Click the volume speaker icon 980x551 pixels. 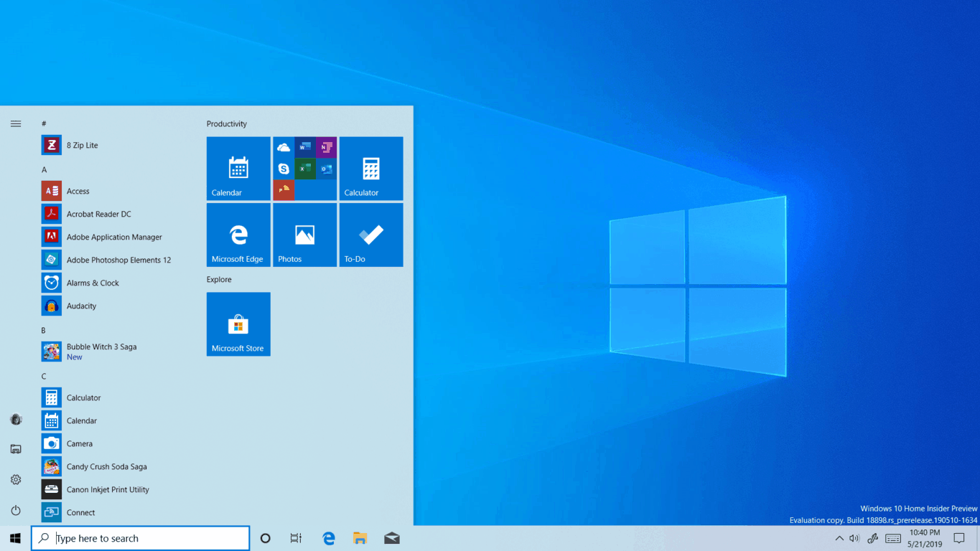(854, 538)
